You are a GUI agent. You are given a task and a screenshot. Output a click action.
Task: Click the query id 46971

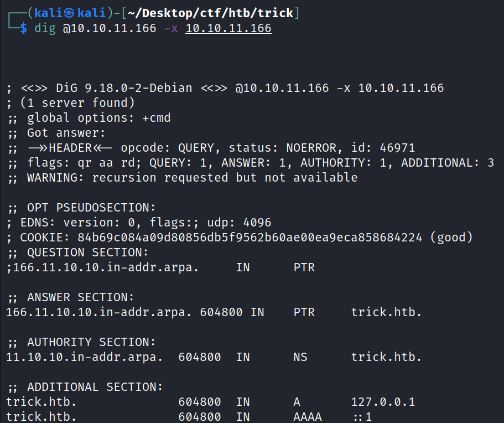click(x=397, y=148)
